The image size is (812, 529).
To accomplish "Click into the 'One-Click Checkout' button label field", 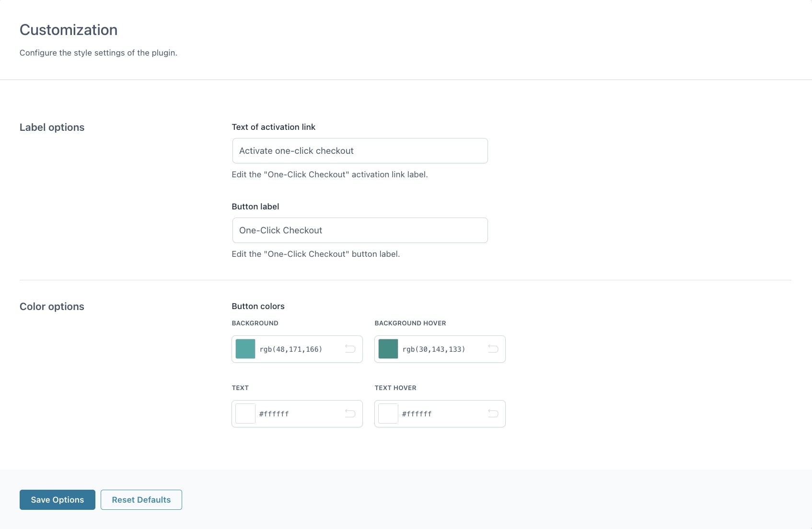I will click(x=360, y=230).
